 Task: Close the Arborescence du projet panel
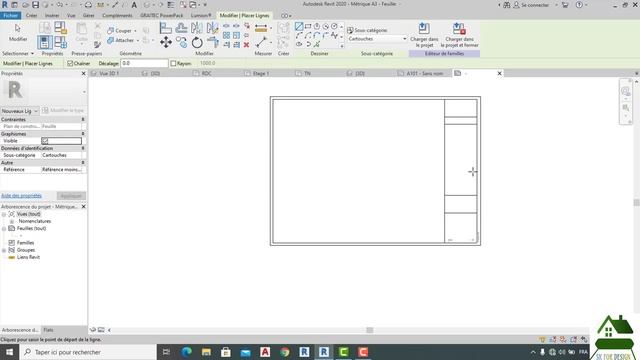click(x=84, y=207)
